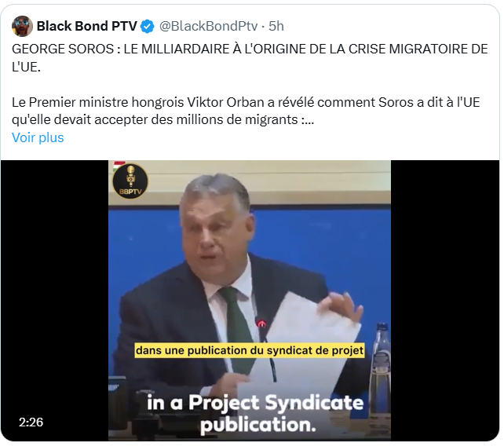The image size is (504, 446).
Task: Open the @BlackBondPtv handle link
Action: [x=208, y=27]
